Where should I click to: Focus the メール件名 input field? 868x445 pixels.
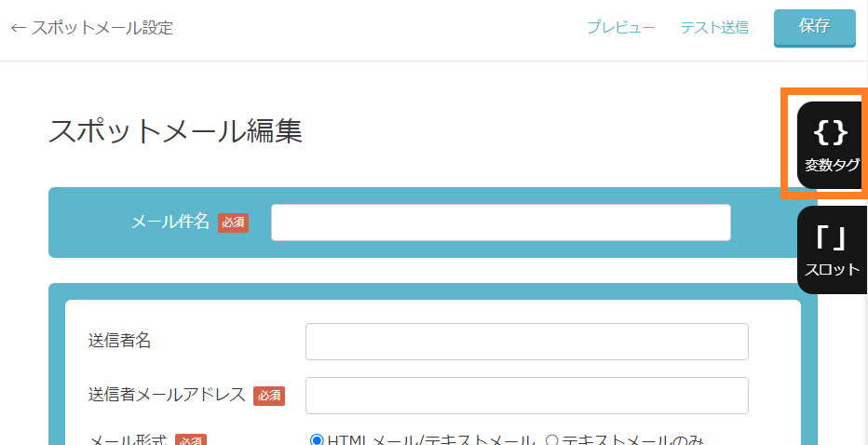tap(500, 222)
